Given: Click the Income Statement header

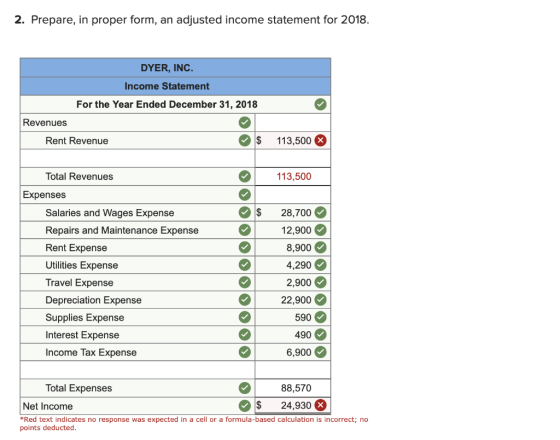Looking at the screenshot, I should pyautogui.click(x=167, y=86).
